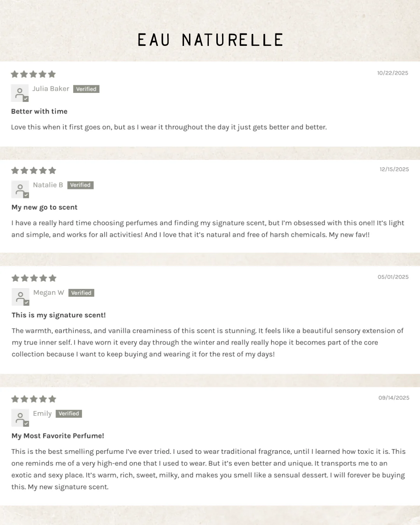Click the "My Most Favorite Perfume!" title
The width and height of the screenshot is (420, 525).
[x=58, y=436]
